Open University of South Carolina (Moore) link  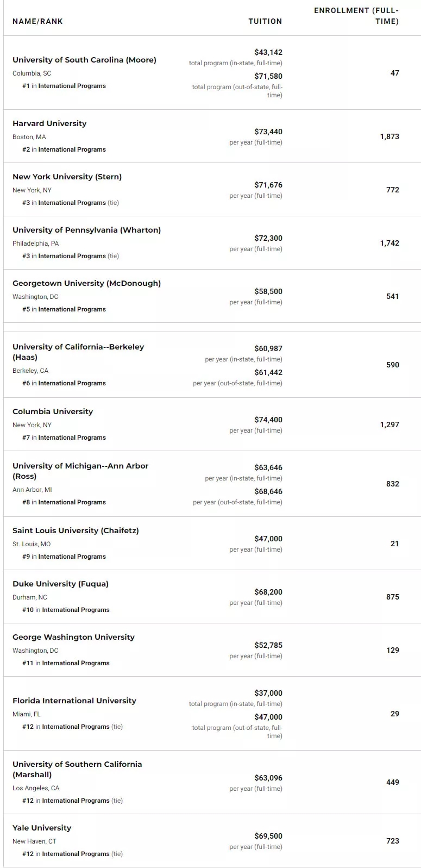pyautogui.click(x=84, y=60)
